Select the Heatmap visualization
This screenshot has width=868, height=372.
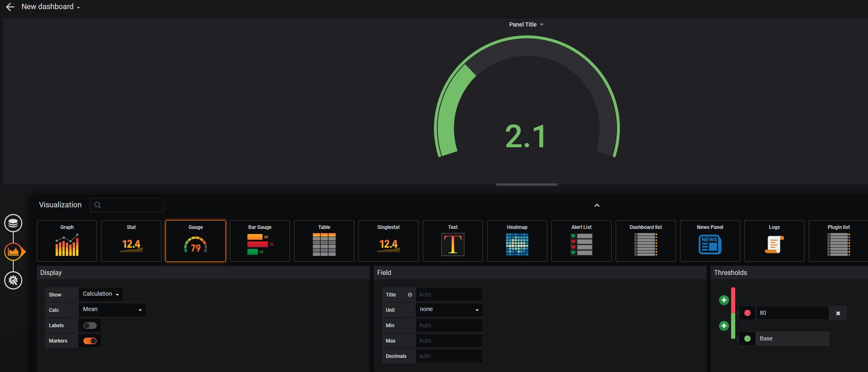click(517, 241)
